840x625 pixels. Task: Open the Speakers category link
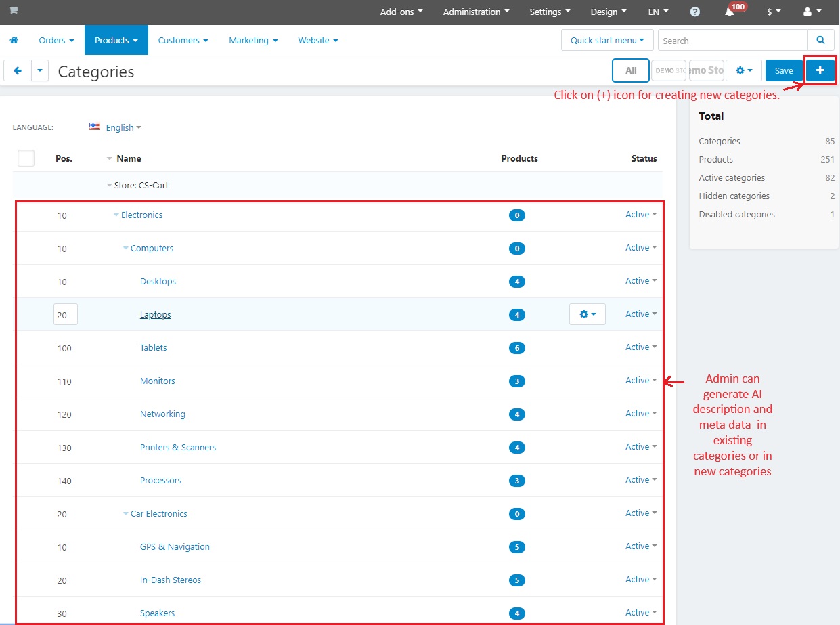pos(157,613)
